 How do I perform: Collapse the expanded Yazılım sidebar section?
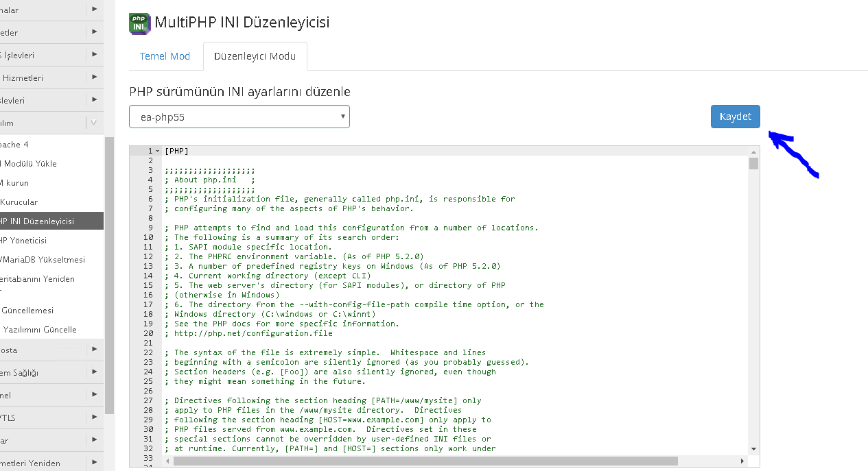pos(94,123)
